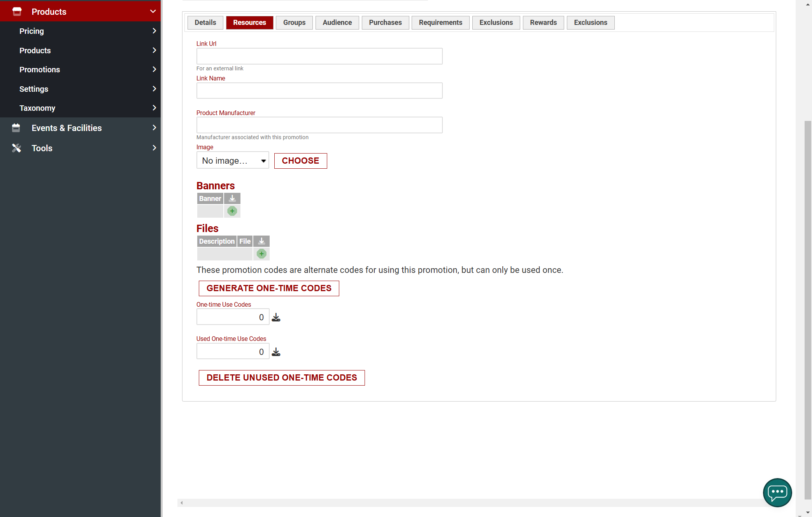Open the live chat bubble
The height and width of the screenshot is (517, 812).
777,493
